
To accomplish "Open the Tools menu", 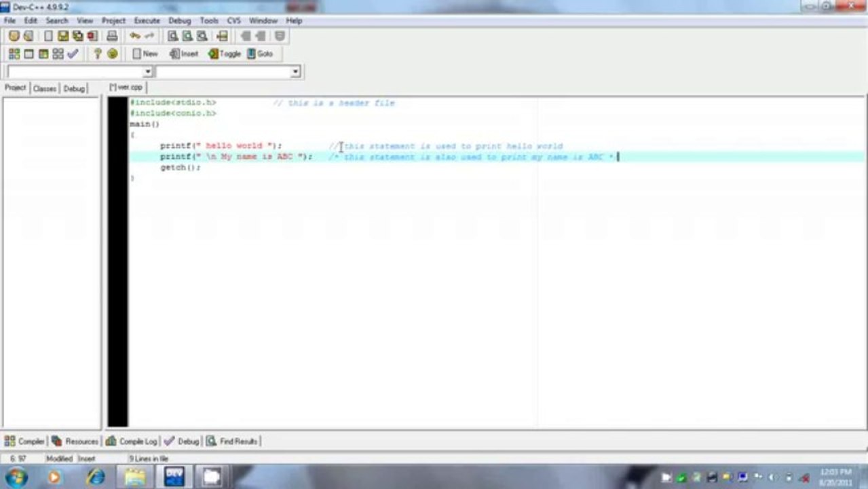I will pyautogui.click(x=209, y=21).
